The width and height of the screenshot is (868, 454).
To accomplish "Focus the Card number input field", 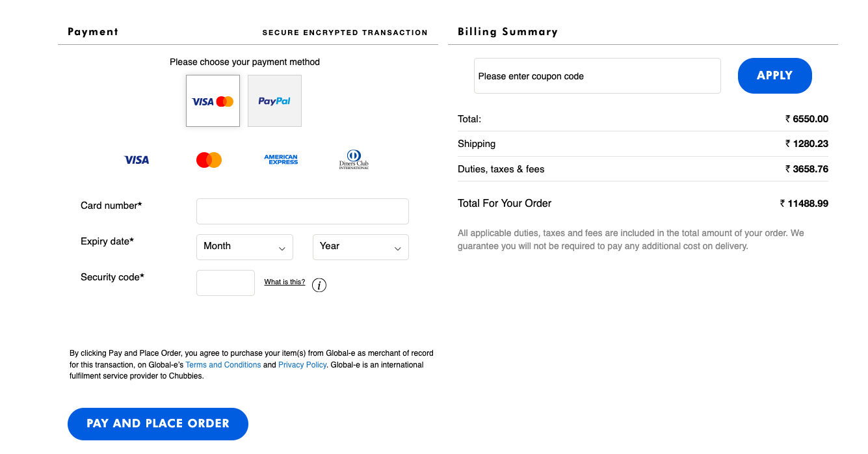I will pyautogui.click(x=302, y=211).
